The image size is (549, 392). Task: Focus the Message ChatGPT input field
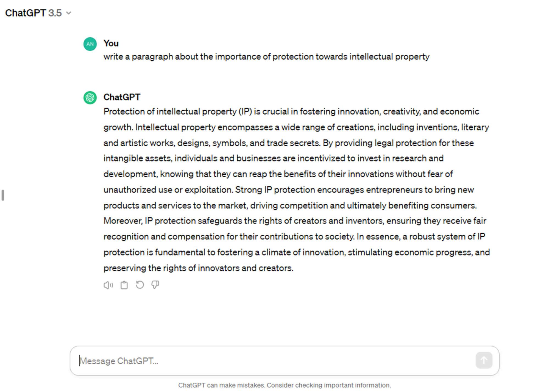click(x=275, y=361)
